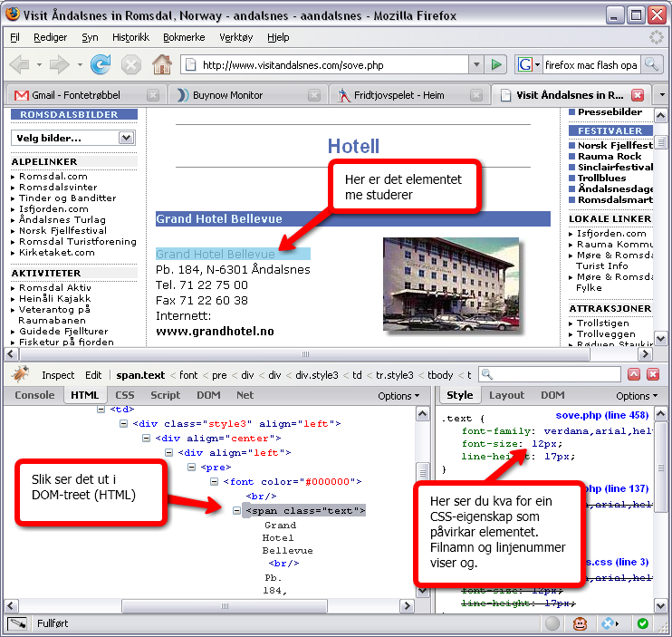
Task: Close Firebug with red X icon
Action: coord(653,374)
